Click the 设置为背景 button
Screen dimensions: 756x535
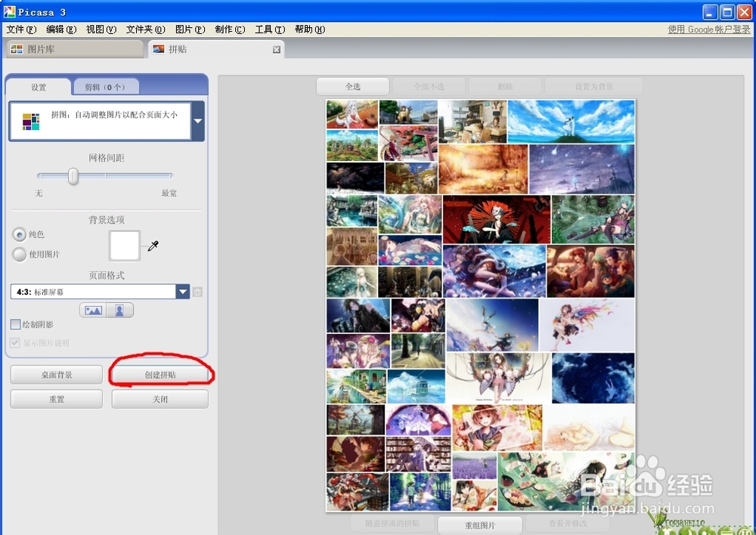(x=593, y=86)
